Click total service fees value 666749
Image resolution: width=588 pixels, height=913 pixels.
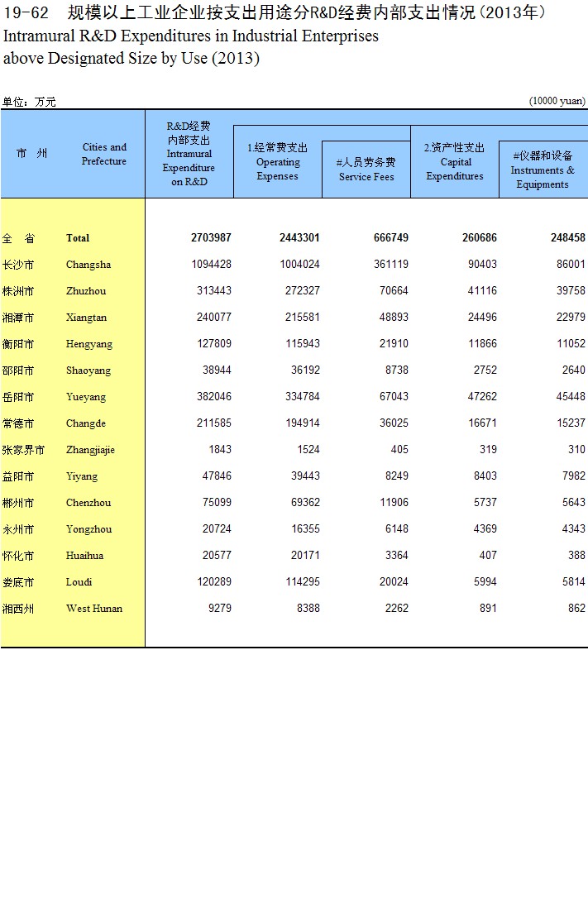390,237
